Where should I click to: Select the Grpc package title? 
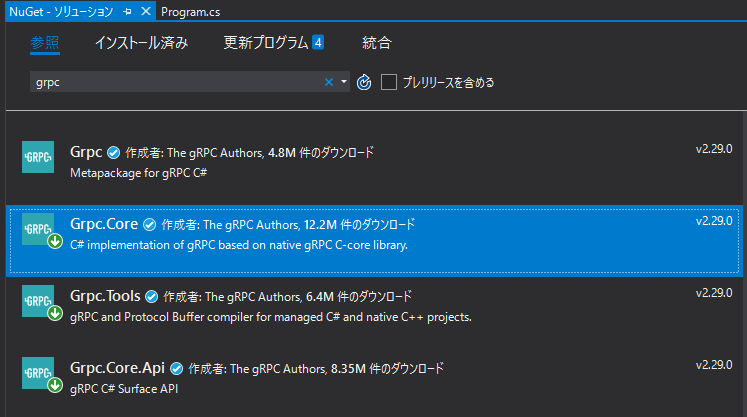point(86,152)
